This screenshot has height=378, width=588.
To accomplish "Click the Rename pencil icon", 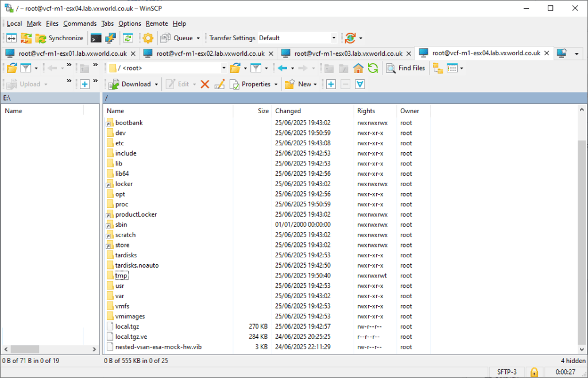I will coord(219,84).
